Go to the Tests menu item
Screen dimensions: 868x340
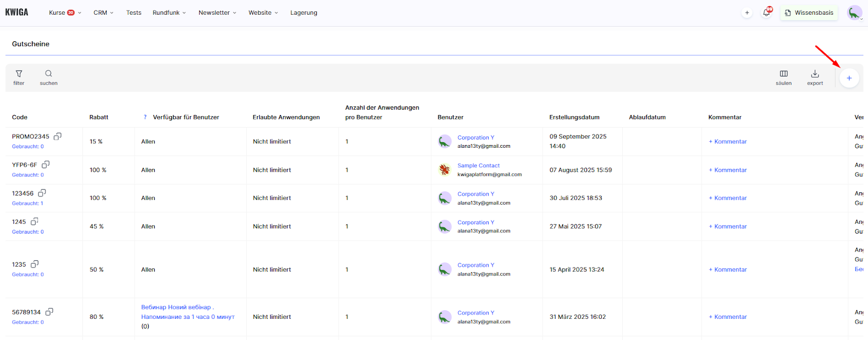coord(133,12)
